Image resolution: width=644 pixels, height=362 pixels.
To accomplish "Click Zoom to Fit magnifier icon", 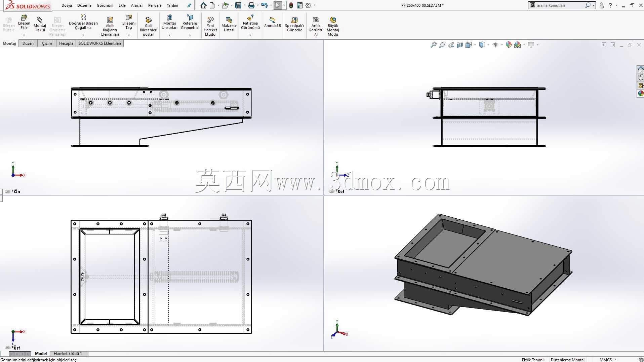I will [434, 45].
